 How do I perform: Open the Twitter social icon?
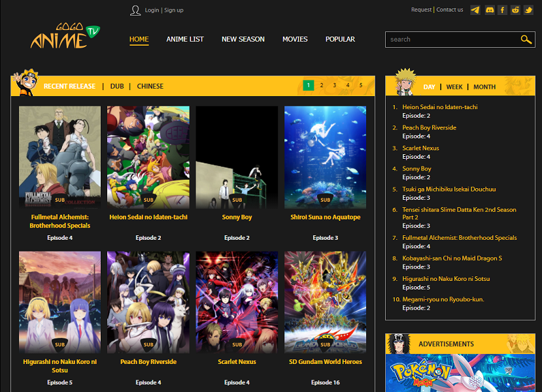coord(528,10)
